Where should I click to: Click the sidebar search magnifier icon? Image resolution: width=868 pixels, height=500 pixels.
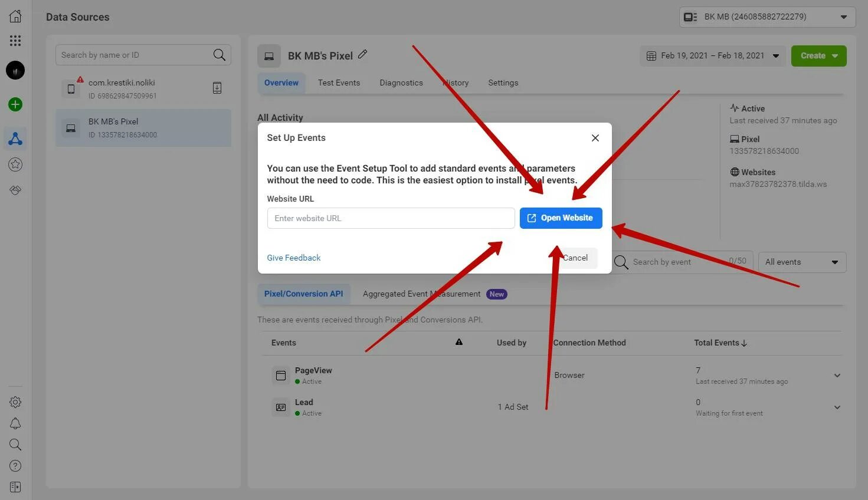15,445
